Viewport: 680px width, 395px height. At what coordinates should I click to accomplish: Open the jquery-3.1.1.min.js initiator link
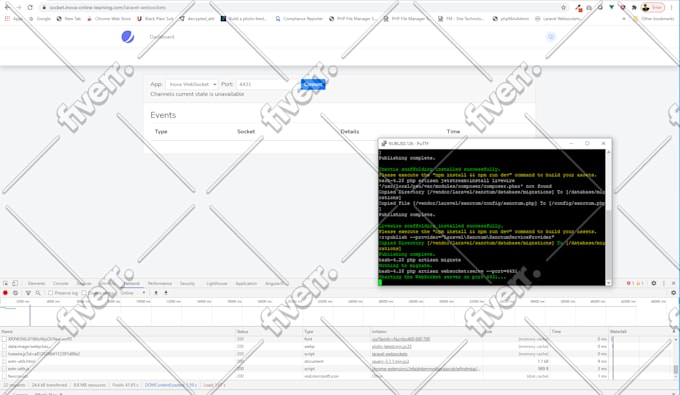(x=390, y=361)
